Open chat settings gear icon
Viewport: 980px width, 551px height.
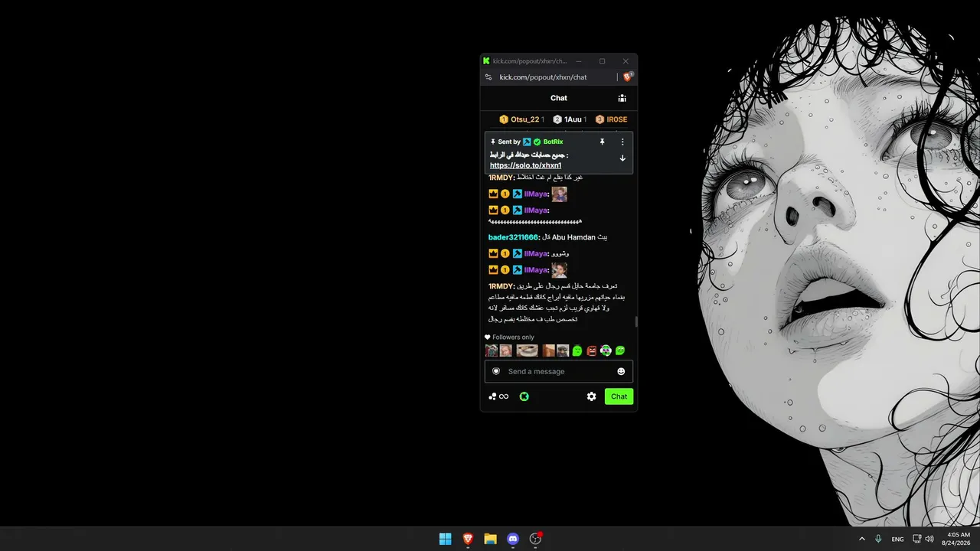click(592, 396)
